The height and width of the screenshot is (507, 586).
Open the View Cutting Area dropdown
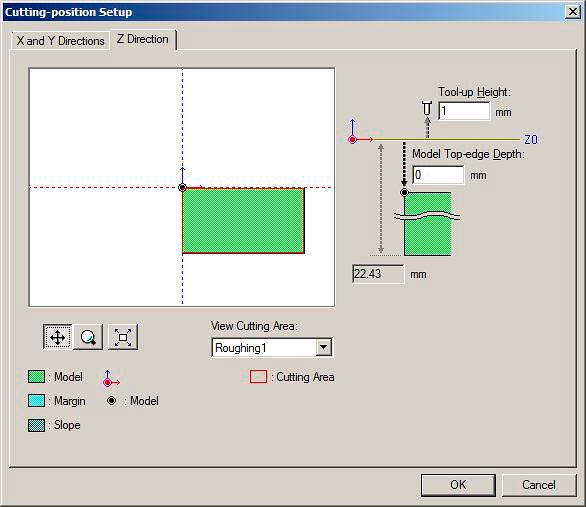(324, 348)
